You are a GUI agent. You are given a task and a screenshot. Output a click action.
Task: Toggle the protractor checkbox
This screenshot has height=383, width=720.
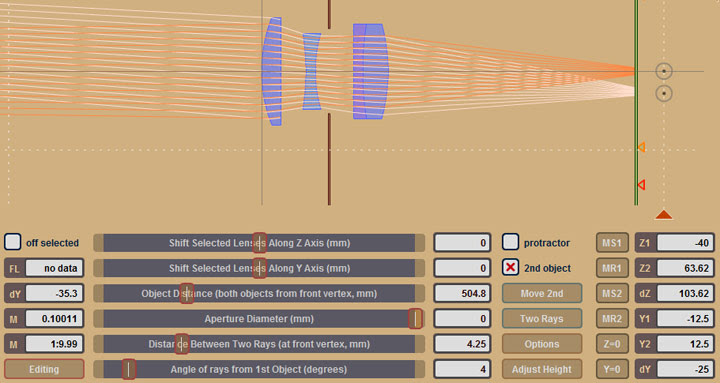(510, 242)
